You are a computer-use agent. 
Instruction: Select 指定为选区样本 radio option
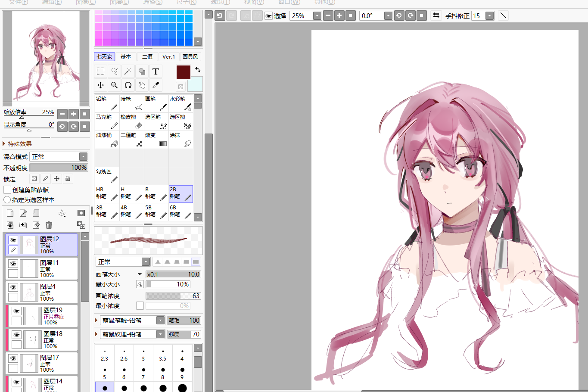7,200
